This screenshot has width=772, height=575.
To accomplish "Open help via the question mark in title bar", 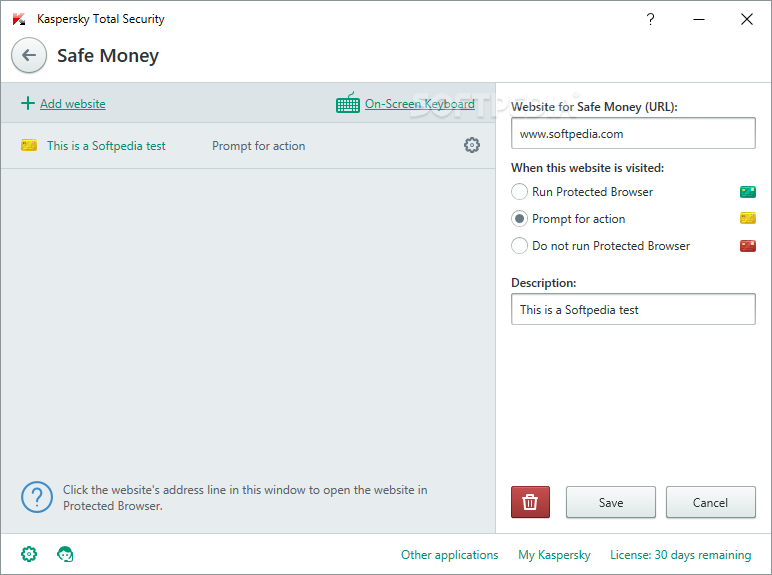I will (650, 19).
